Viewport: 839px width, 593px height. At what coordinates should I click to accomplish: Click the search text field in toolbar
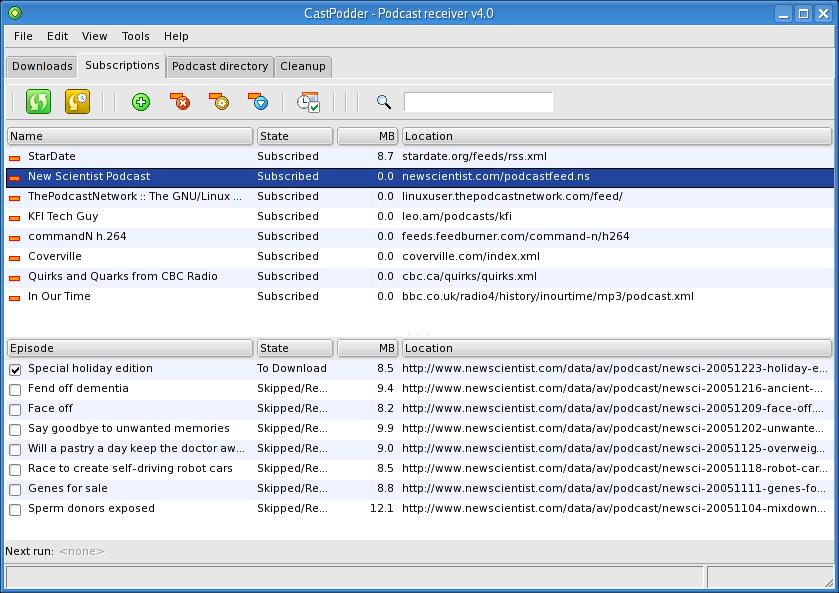point(478,102)
